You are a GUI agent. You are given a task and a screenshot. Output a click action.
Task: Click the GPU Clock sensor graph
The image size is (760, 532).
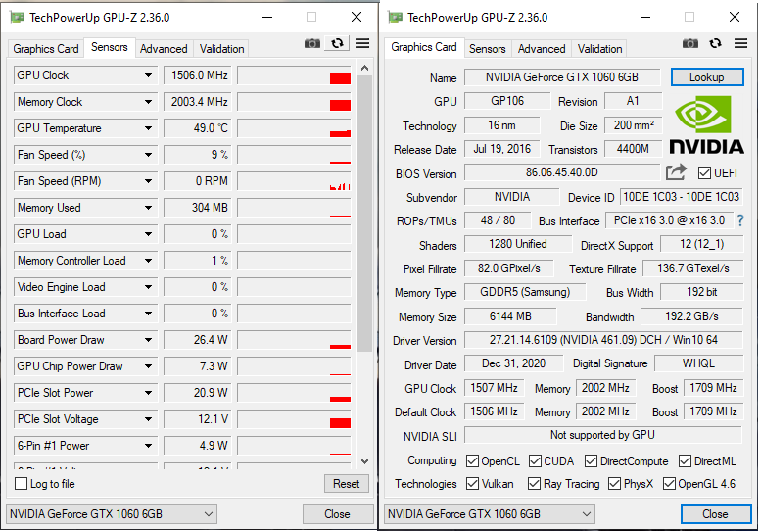294,75
